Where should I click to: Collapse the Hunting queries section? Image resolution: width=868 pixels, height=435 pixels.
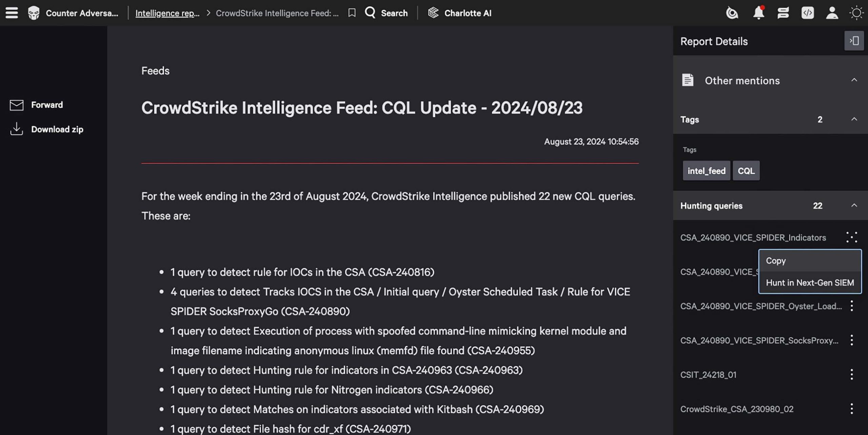coord(854,205)
